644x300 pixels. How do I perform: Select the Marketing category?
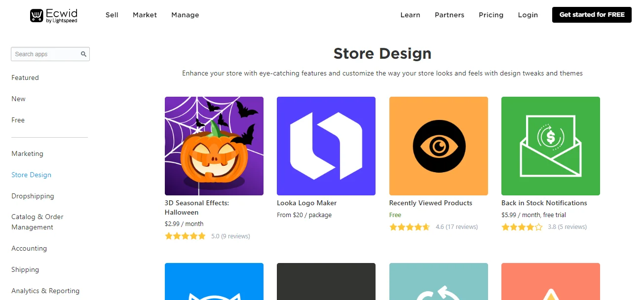point(27,153)
